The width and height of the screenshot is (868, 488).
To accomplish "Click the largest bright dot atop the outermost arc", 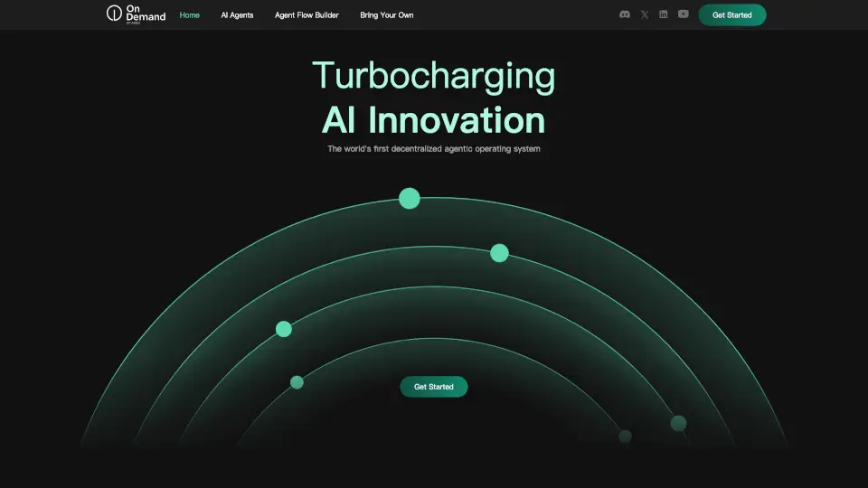I will click(410, 198).
